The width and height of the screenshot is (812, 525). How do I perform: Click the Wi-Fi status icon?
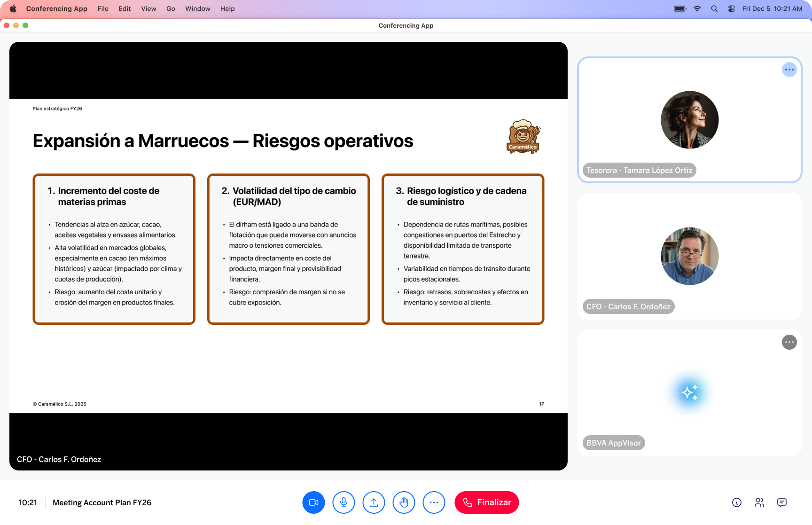click(x=697, y=8)
